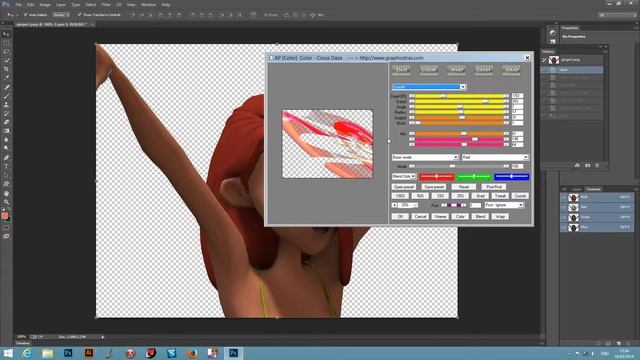This screenshot has width=640, height=360.
Task: Open the File menu
Action: 18,4
